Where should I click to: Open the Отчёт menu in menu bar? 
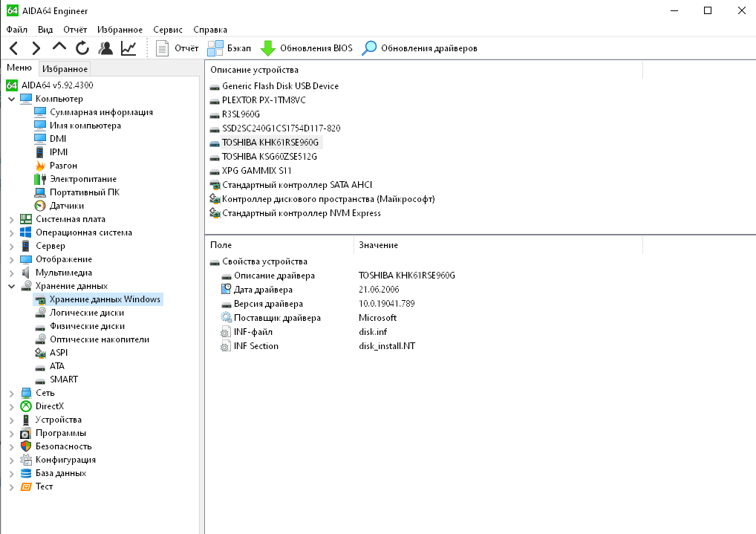75,30
